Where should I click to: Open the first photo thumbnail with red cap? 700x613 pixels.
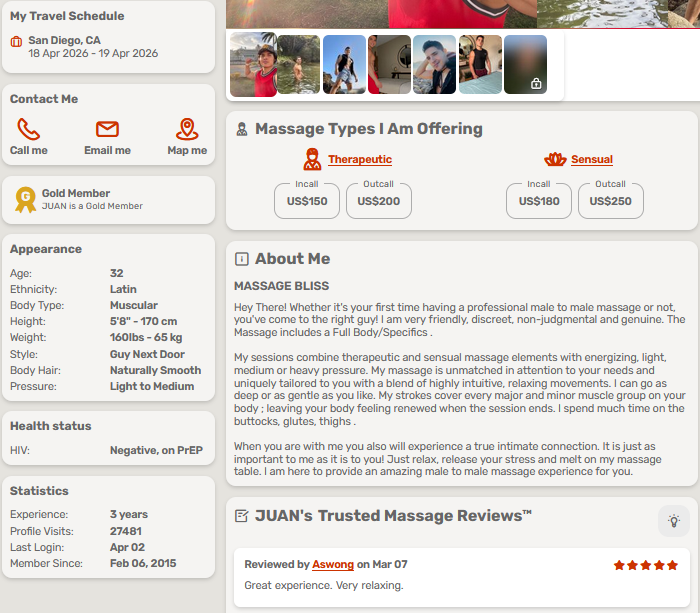[253, 65]
